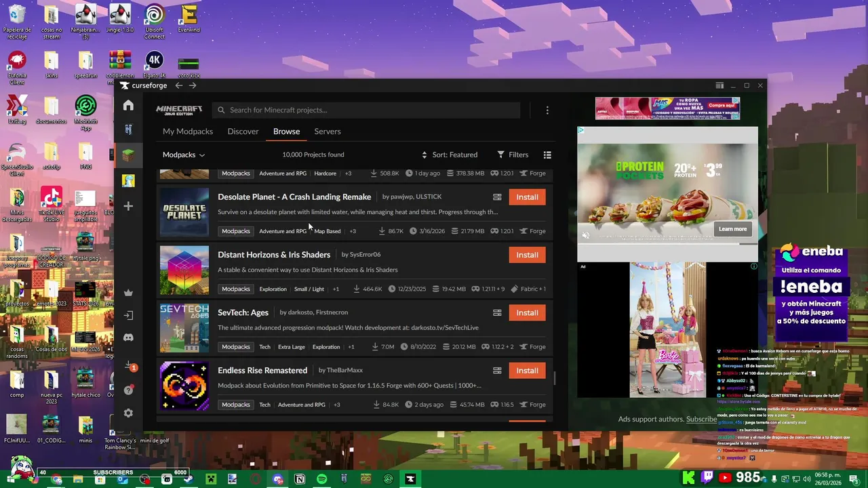The width and height of the screenshot is (868, 488).
Task: Open the SevTech Ages thumbnail
Action: click(184, 328)
